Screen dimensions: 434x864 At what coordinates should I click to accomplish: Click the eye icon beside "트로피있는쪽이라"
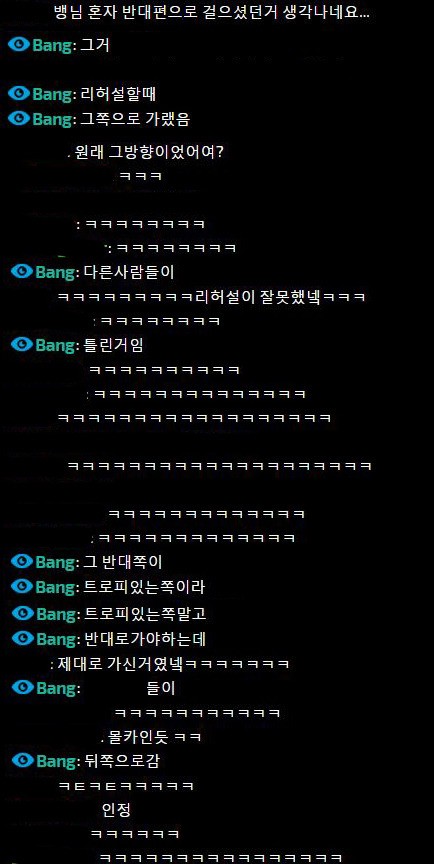pyautogui.click(x=22, y=586)
